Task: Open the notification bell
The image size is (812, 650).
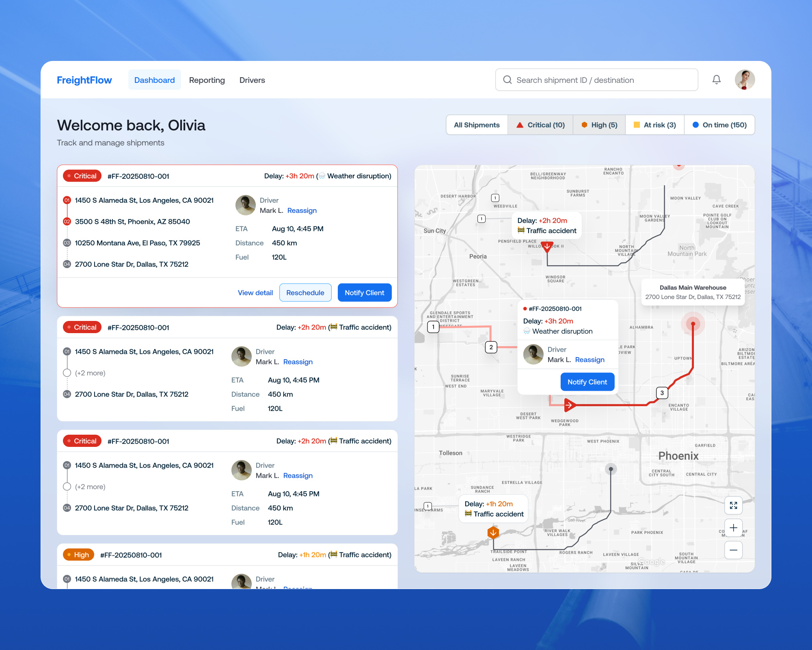Action: point(717,80)
